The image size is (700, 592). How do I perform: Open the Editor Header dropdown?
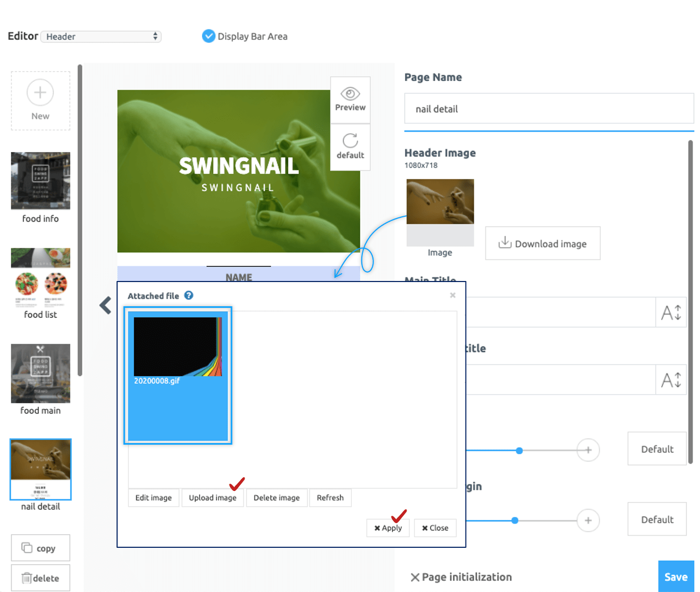101,36
